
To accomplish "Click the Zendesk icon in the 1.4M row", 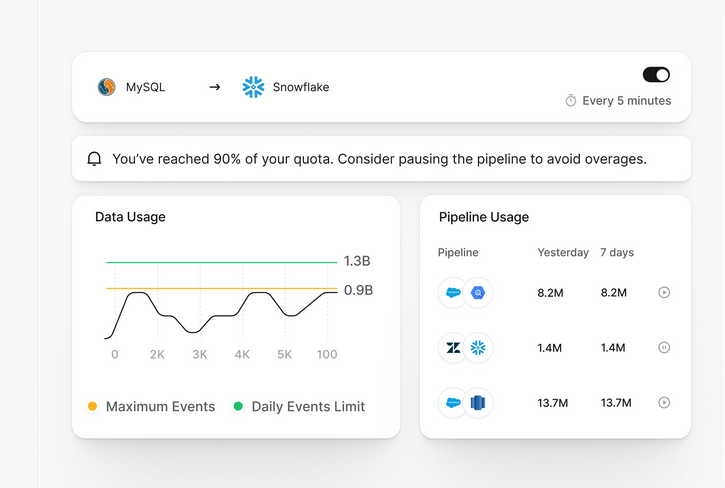I will pyautogui.click(x=453, y=347).
